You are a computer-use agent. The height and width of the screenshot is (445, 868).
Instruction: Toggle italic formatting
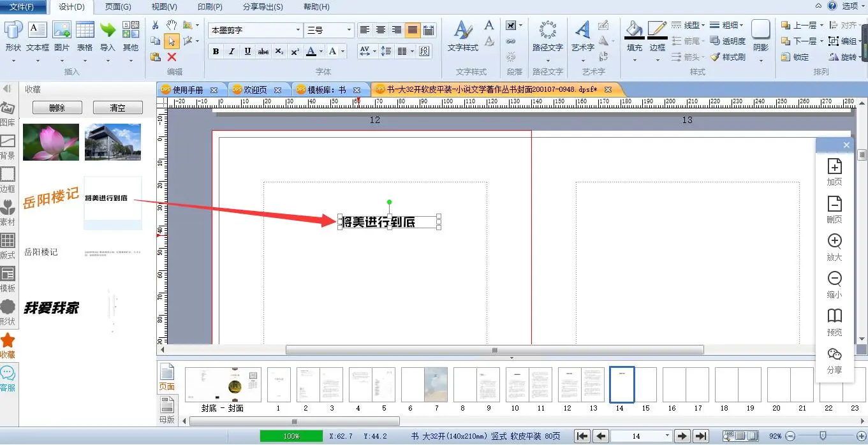pos(232,52)
